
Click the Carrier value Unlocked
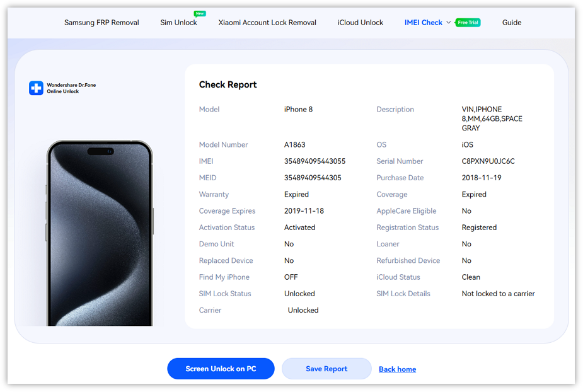click(303, 310)
